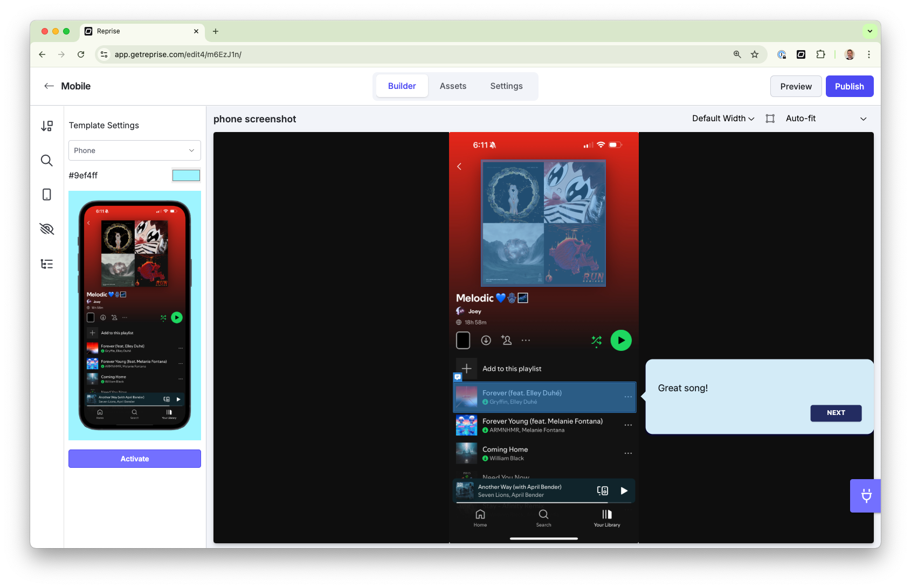
Task: Click the Activate button
Action: click(135, 459)
